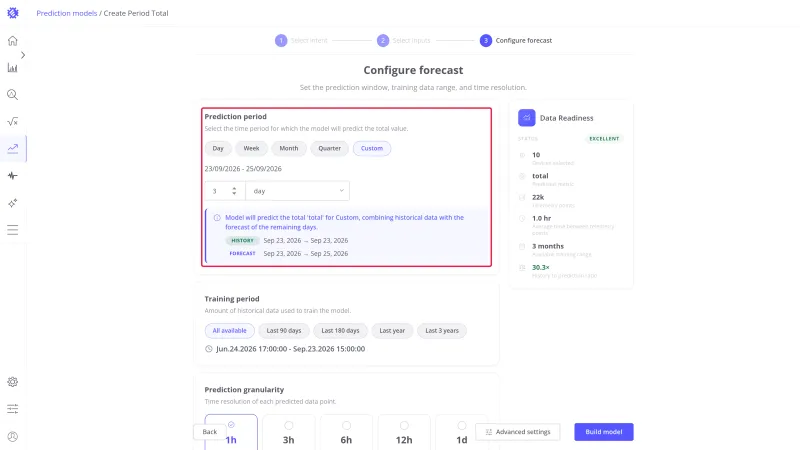Click the Build model button
Viewport: 800px width, 450px height.
coord(604,432)
